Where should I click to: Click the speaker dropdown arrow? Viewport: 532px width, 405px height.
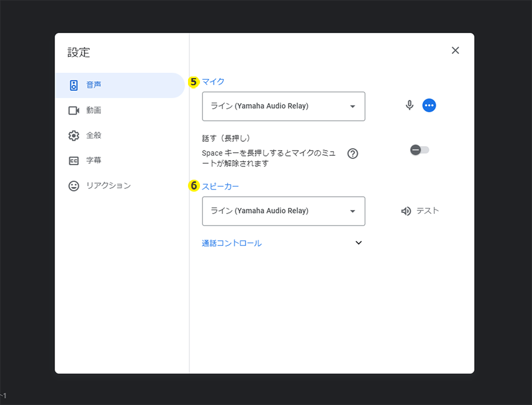click(x=353, y=212)
